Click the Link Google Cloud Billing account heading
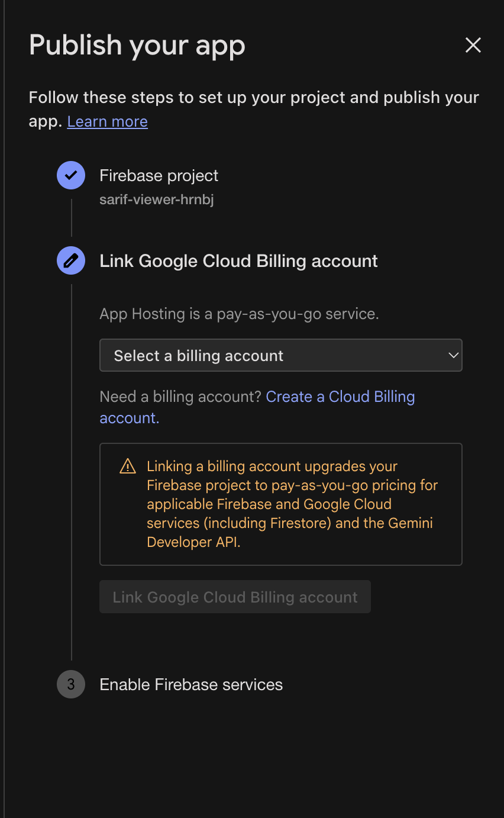Viewport: 504px width, 818px height. [x=238, y=261]
